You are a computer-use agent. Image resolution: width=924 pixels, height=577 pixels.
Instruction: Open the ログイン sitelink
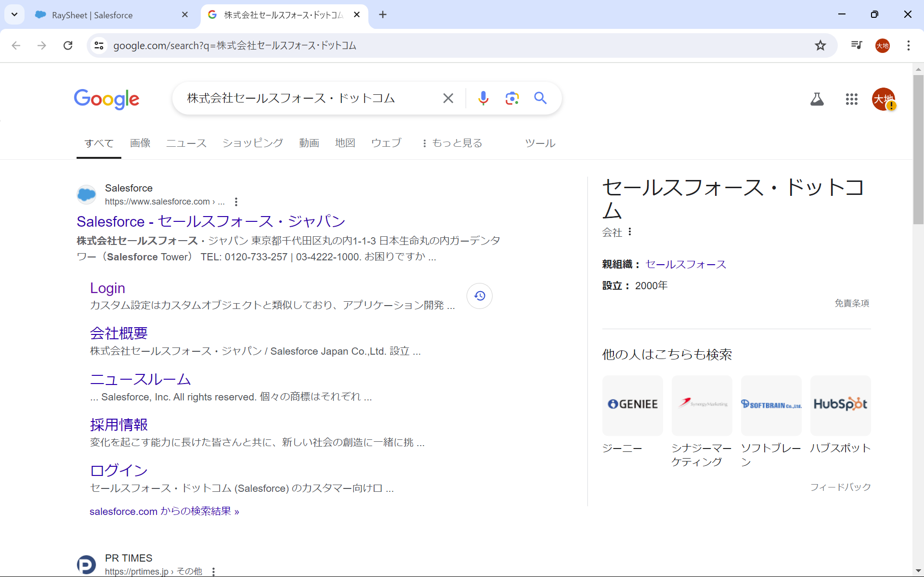click(x=119, y=470)
